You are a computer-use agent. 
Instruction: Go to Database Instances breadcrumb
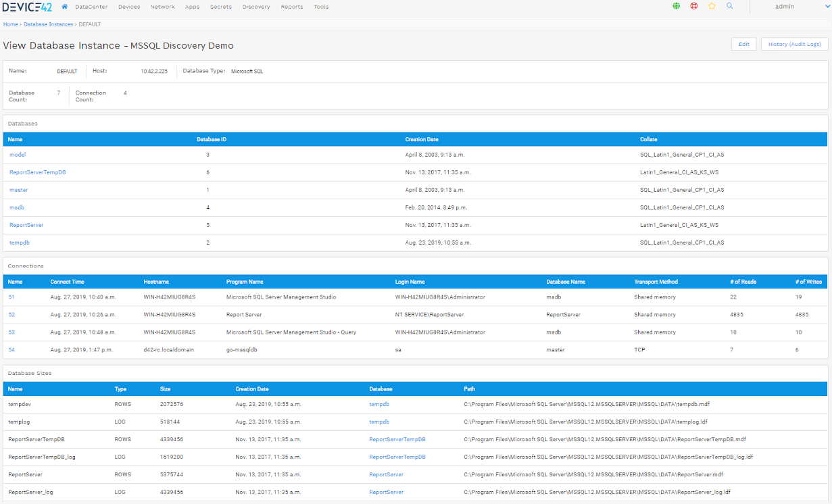48,24
